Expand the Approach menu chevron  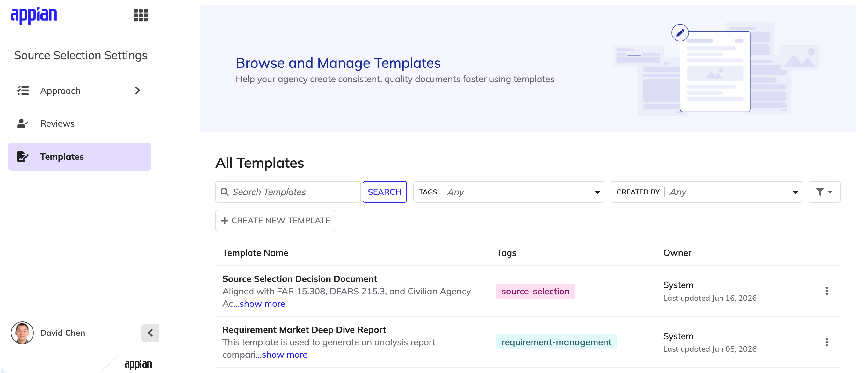[137, 91]
